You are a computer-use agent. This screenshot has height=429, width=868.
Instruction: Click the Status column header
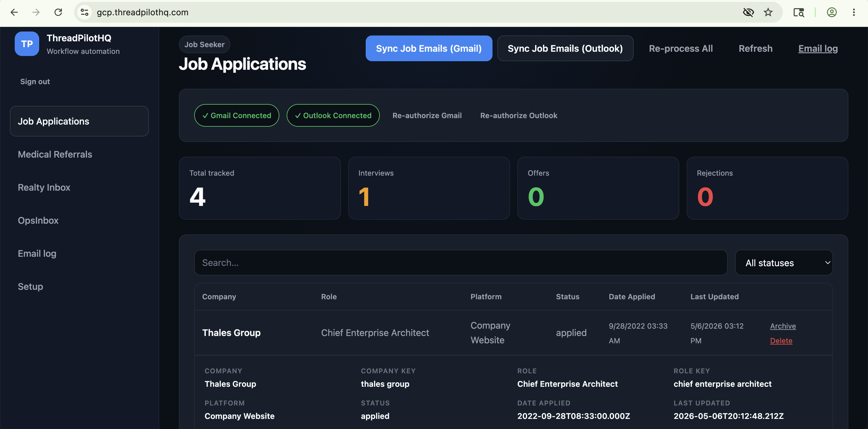click(568, 297)
